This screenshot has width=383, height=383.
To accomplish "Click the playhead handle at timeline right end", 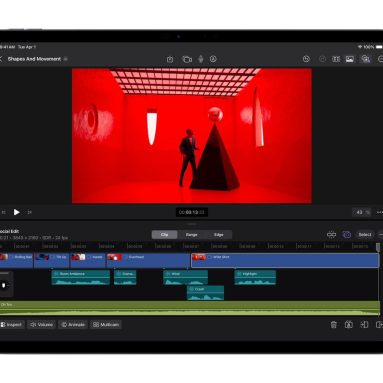I will 378,247.
